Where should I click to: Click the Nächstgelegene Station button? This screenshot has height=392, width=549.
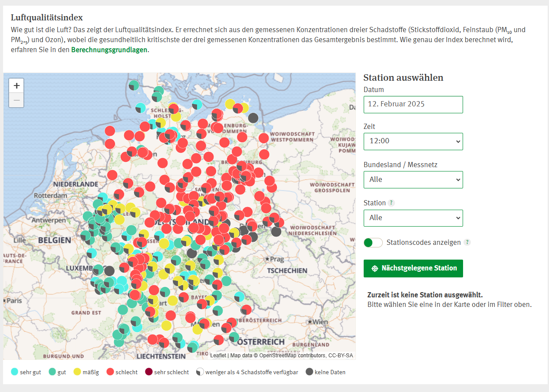(413, 268)
